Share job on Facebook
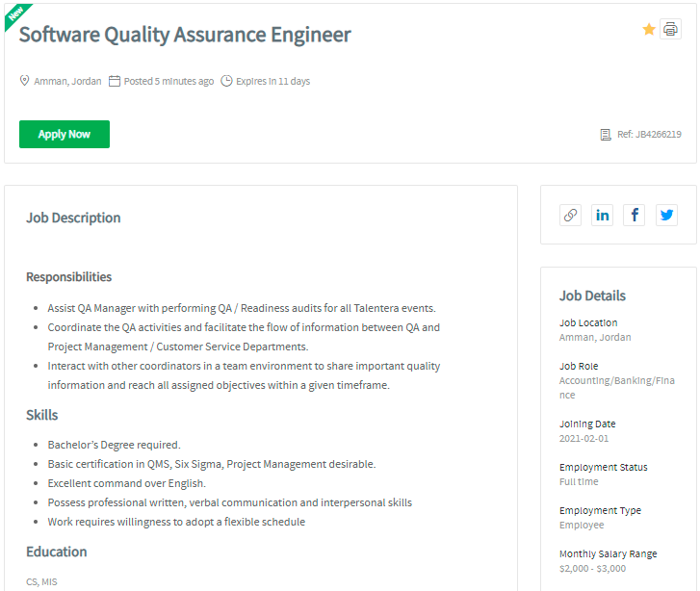The width and height of the screenshot is (700, 591). [x=634, y=215]
